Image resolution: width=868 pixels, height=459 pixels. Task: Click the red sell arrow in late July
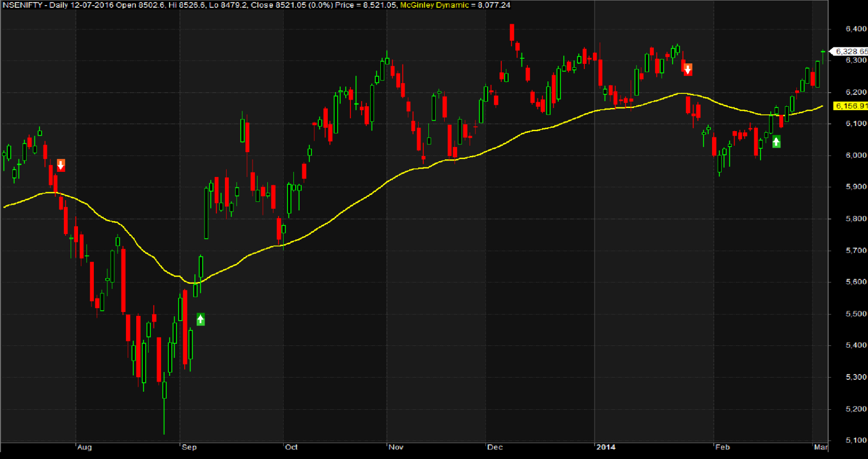tap(61, 165)
